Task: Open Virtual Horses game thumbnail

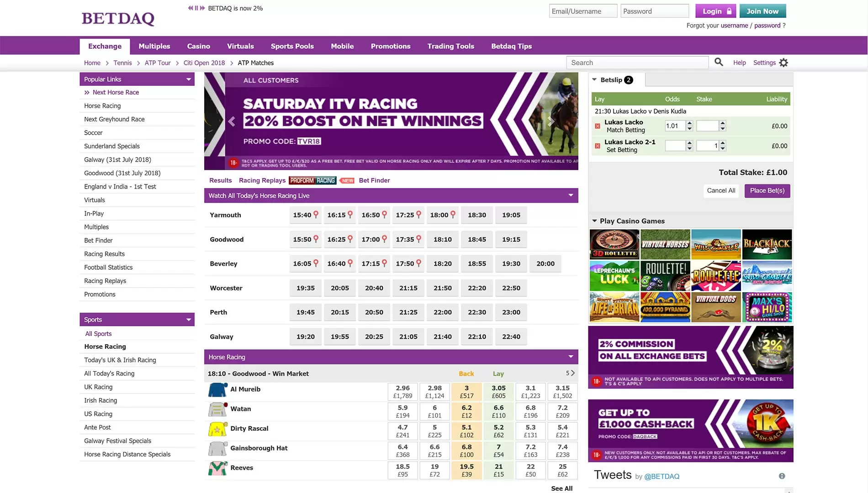Action: (665, 244)
